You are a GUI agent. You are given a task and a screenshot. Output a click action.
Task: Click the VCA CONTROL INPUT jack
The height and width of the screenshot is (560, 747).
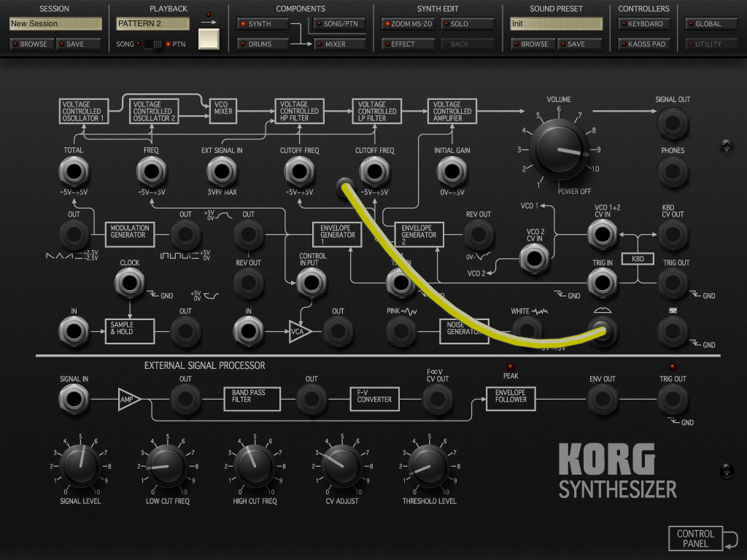(x=311, y=283)
